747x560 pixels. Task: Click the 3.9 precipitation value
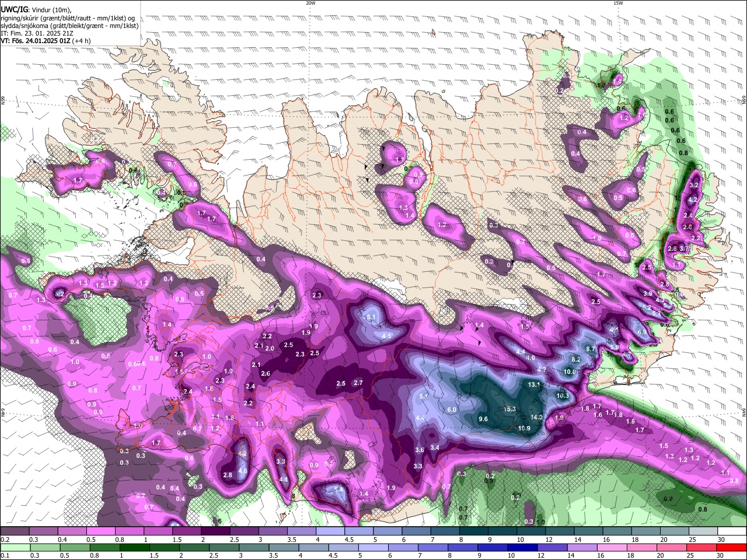pyautogui.click(x=648, y=293)
